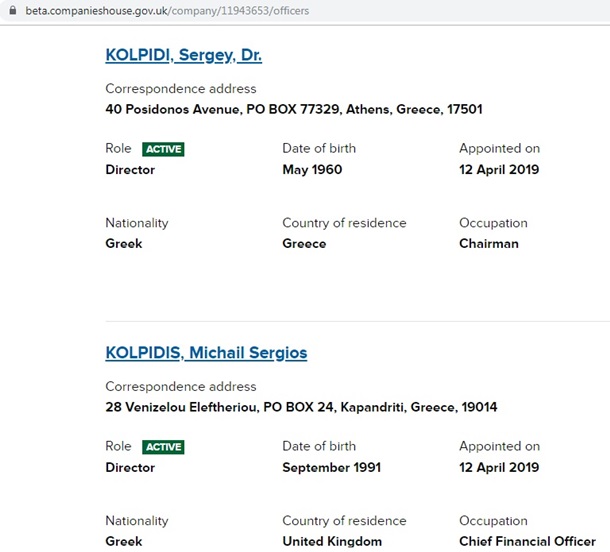Click the May 1960 date of birth
The height and width of the screenshot is (552, 610).
(x=312, y=170)
